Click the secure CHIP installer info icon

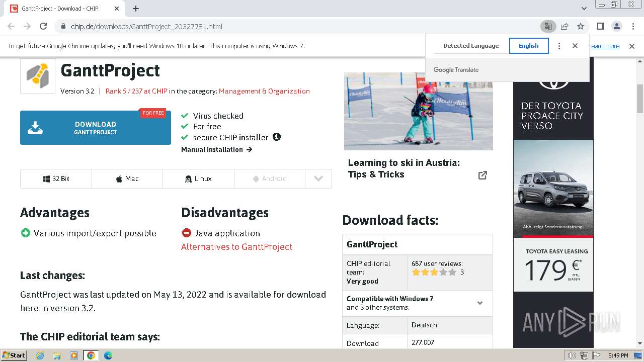click(277, 137)
